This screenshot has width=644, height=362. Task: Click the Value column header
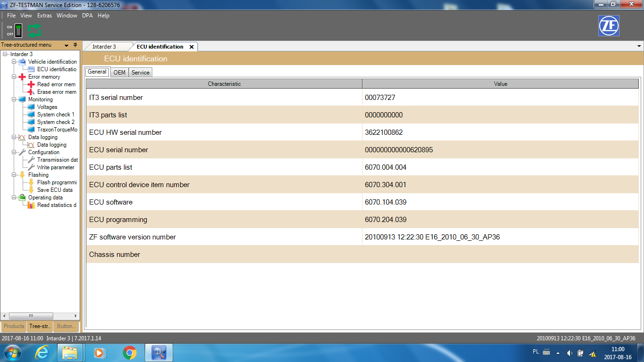(x=501, y=84)
